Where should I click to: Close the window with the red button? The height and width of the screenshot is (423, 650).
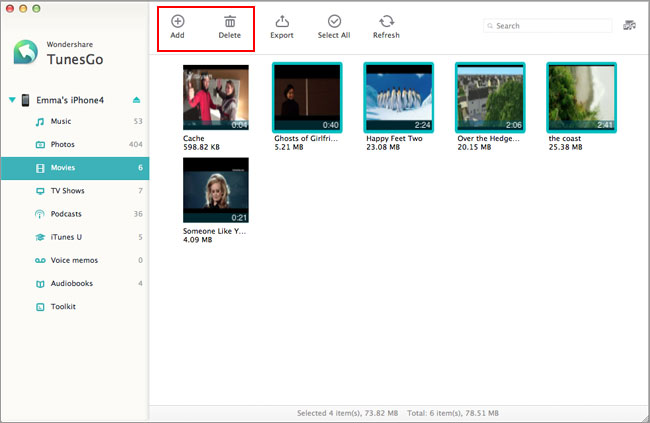(x=10, y=8)
